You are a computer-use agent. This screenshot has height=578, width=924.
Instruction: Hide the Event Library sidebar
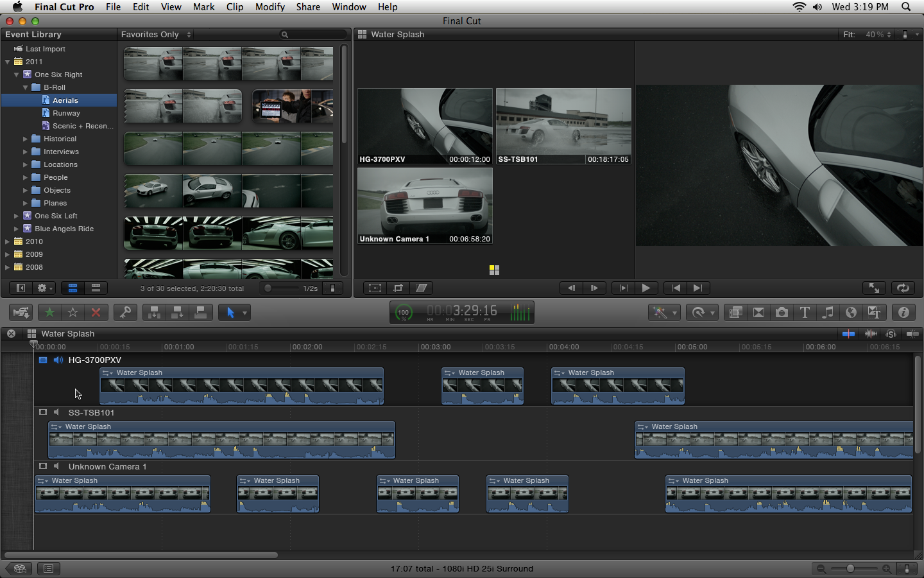[x=21, y=288]
